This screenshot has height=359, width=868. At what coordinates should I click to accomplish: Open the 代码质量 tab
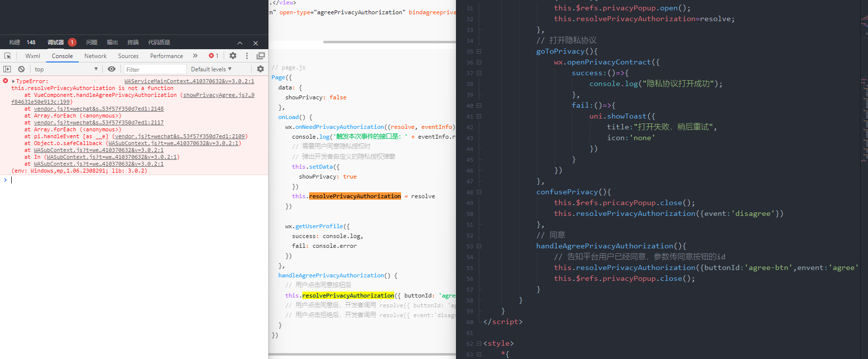(159, 42)
